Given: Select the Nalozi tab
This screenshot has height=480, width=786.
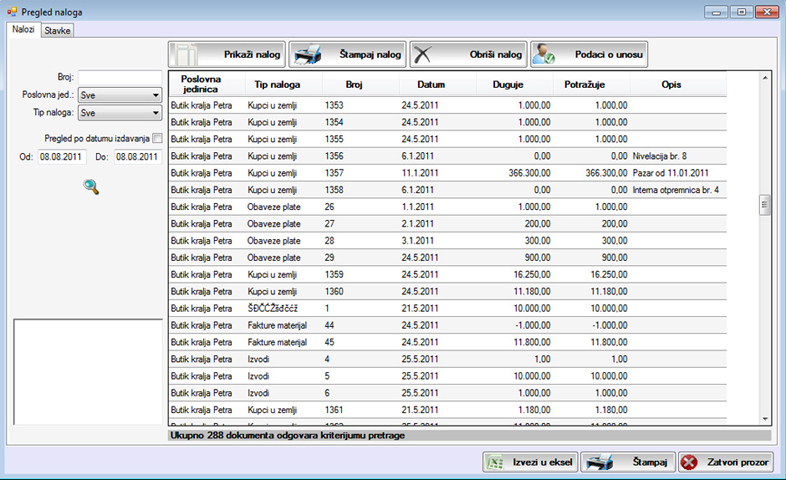Looking at the screenshot, I should 23,30.
